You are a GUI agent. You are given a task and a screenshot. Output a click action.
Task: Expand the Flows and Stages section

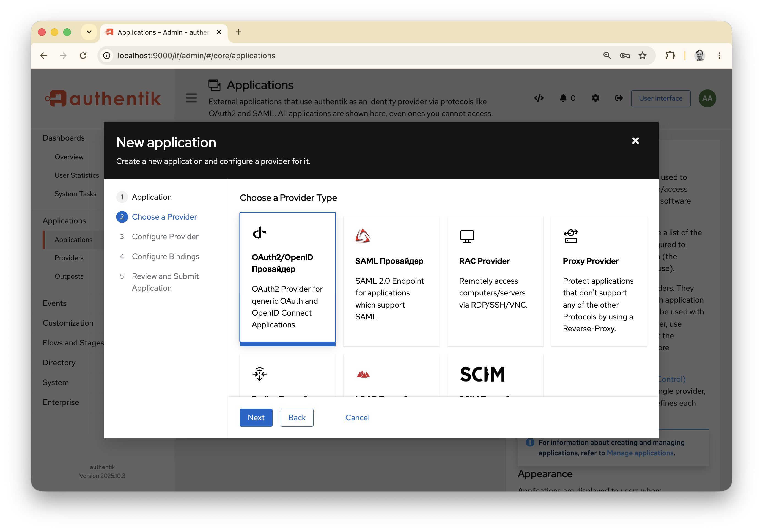tap(73, 342)
